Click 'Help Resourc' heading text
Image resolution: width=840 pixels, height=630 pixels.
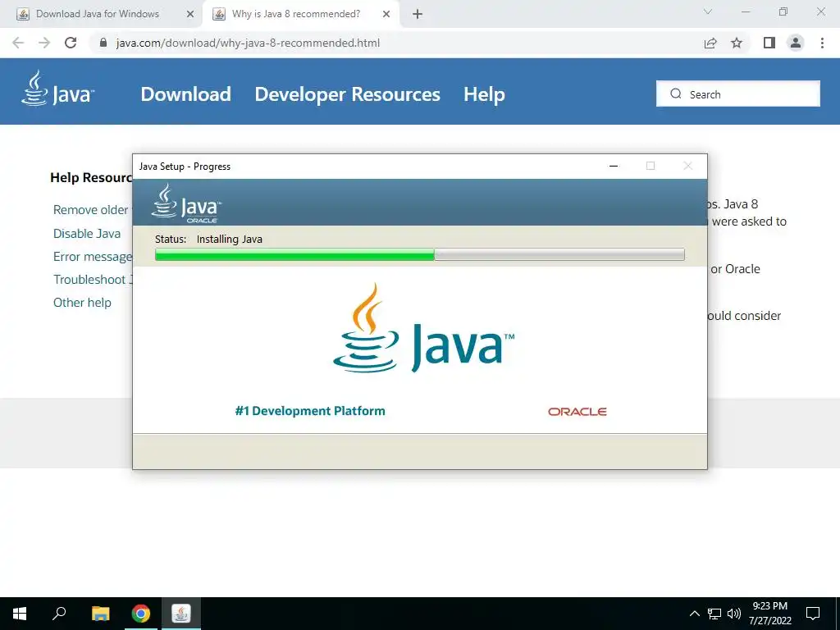(91, 178)
